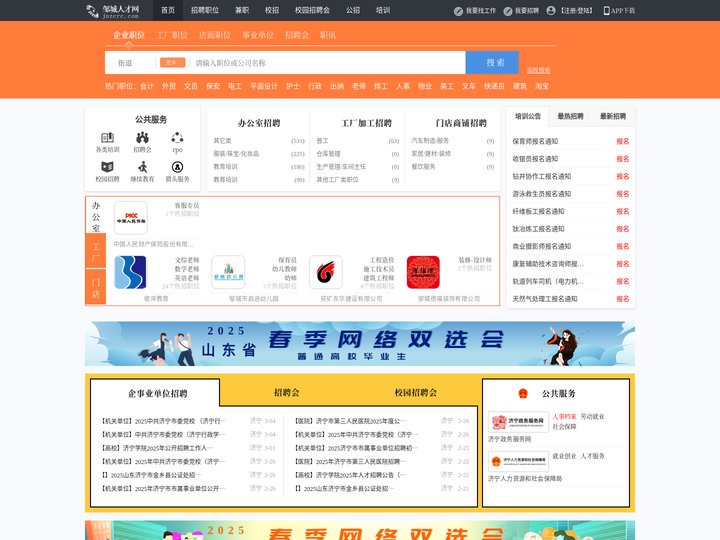Open 【高校】济宁学院2025年公开招聘工作人 listing

(158, 448)
